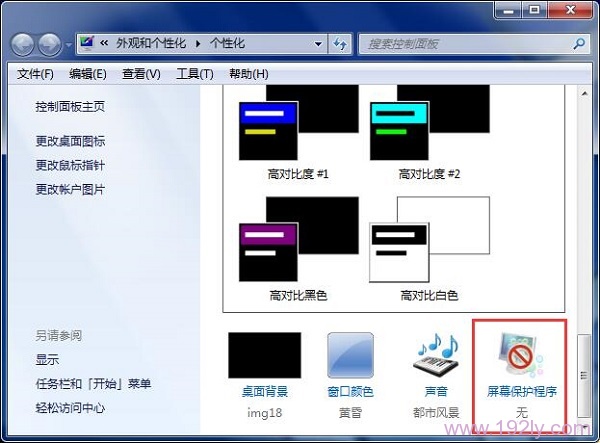Click the Back navigation arrow

(x=23, y=45)
